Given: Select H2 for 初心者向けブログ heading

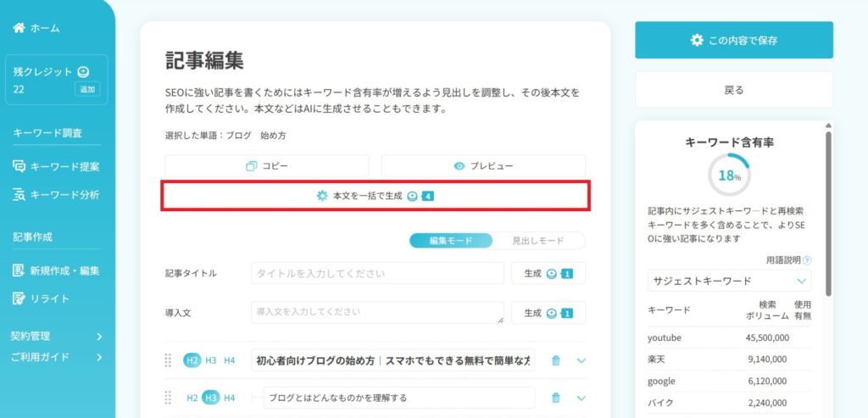Looking at the screenshot, I should pos(192,360).
